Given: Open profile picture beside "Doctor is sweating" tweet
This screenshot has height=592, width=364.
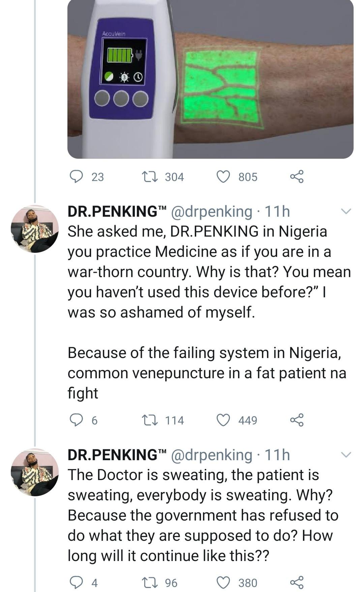Looking at the screenshot, I should [35, 472].
